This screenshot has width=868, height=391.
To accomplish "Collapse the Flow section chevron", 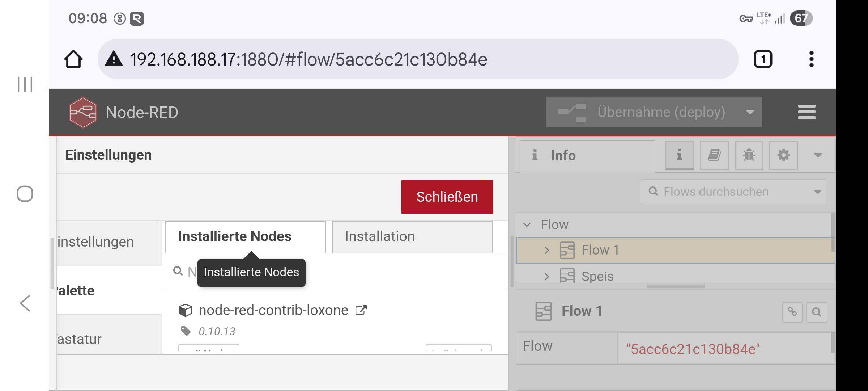I will pos(527,225).
